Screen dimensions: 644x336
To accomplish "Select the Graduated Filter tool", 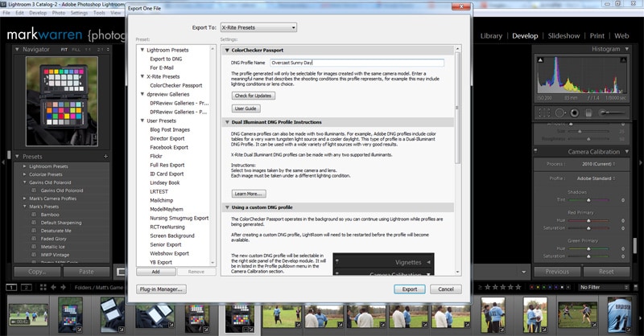I will coord(588,113).
